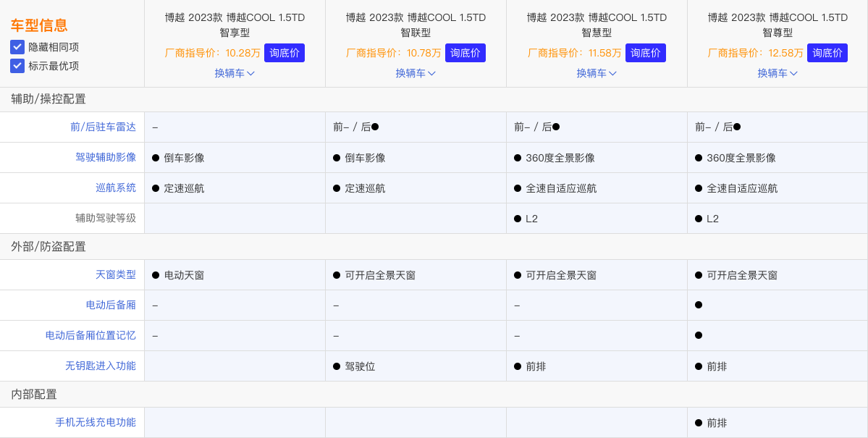Open the 手机无线充电功能 row label link
The width and height of the screenshot is (868, 438).
point(96,423)
